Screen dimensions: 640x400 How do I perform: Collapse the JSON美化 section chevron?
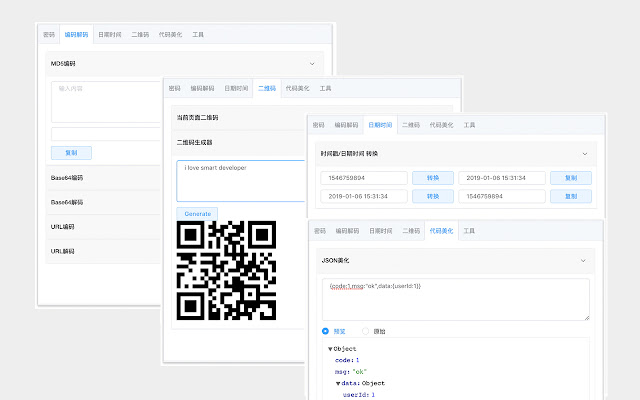tap(583, 260)
